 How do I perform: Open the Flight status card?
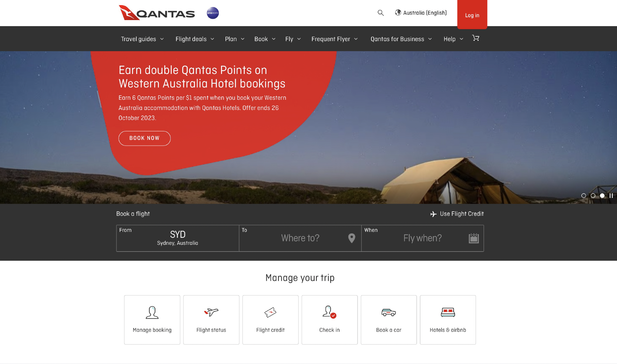[x=211, y=320]
